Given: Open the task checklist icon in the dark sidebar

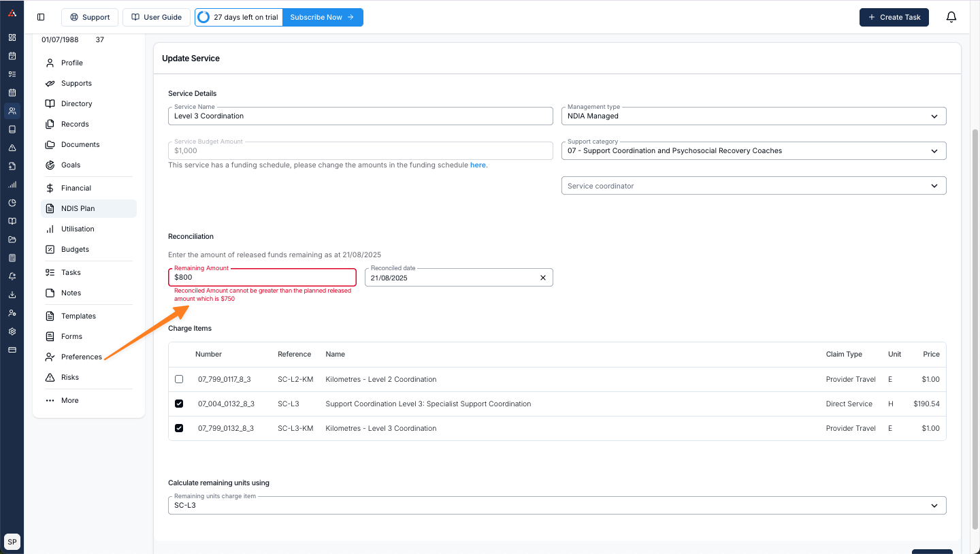Looking at the screenshot, I should tap(12, 74).
